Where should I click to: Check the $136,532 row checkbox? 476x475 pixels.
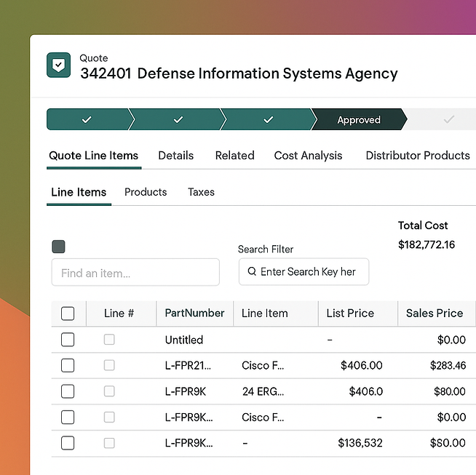(x=68, y=443)
